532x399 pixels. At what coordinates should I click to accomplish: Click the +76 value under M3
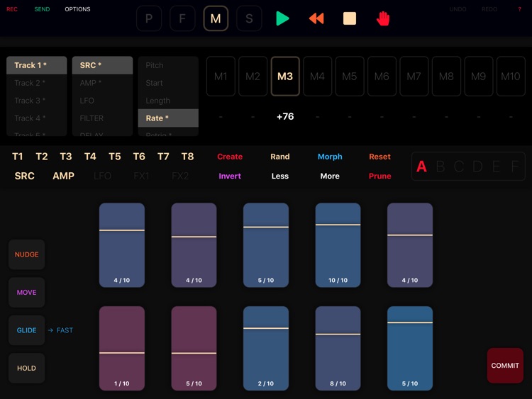285,117
